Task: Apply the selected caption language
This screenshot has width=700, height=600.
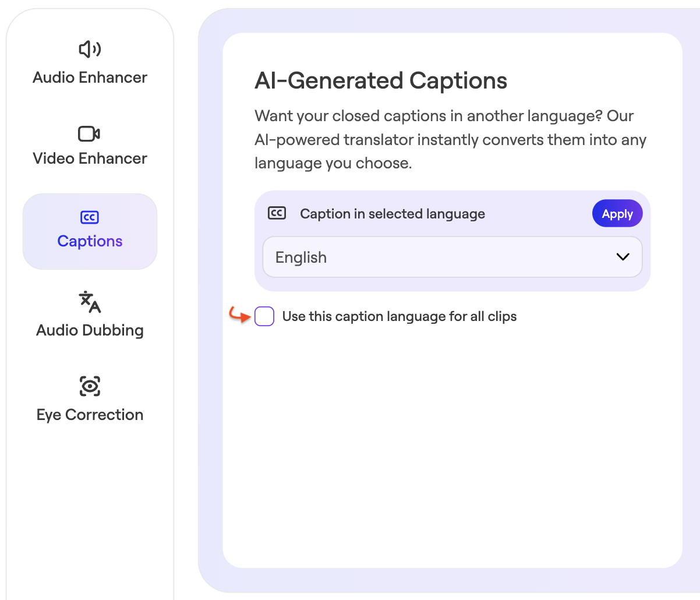Action: [617, 214]
